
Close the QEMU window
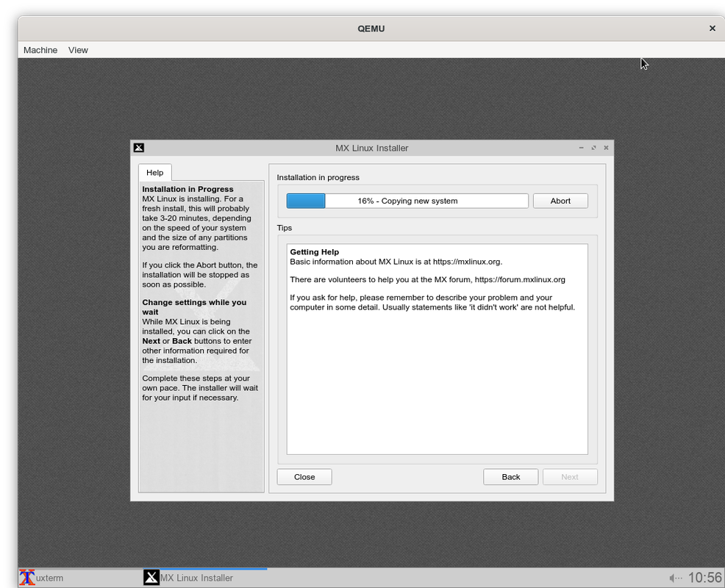coord(712,29)
